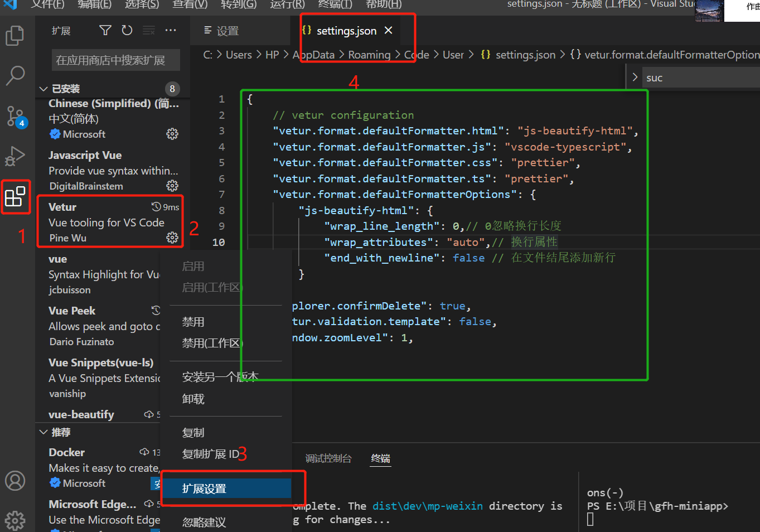
Task: Click the installed count badge 8
Action: [172, 89]
